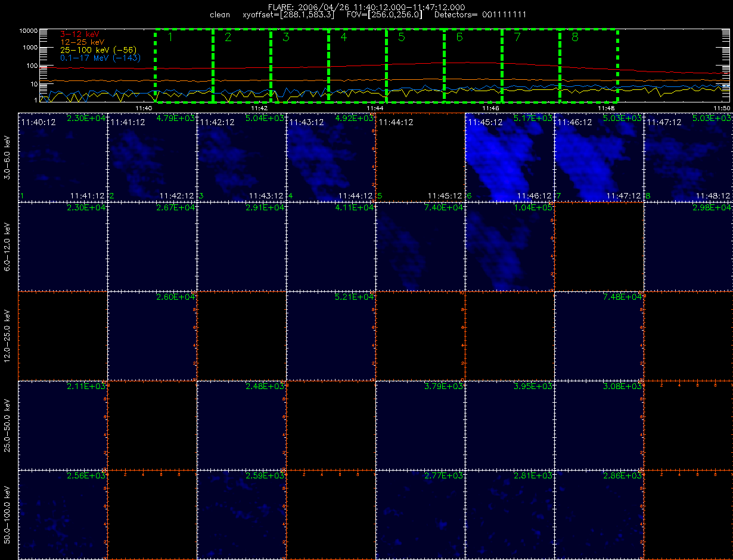Image resolution: width=733 pixels, height=560 pixels.
Task: Click the 2.77E+03 peak value text
Action: (x=444, y=476)
